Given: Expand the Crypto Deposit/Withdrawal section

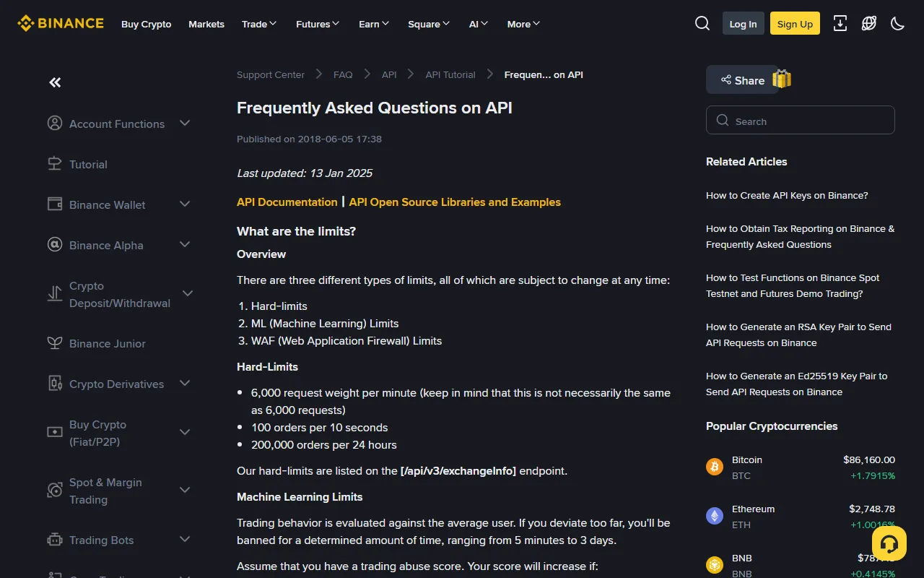Looking at the screenshot, I should [x=188, y=294].
